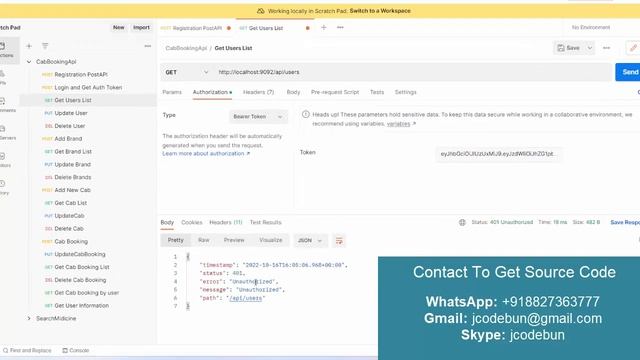The image size is (640, 360).
Task: Open the Tests tab
Action: 377,92
